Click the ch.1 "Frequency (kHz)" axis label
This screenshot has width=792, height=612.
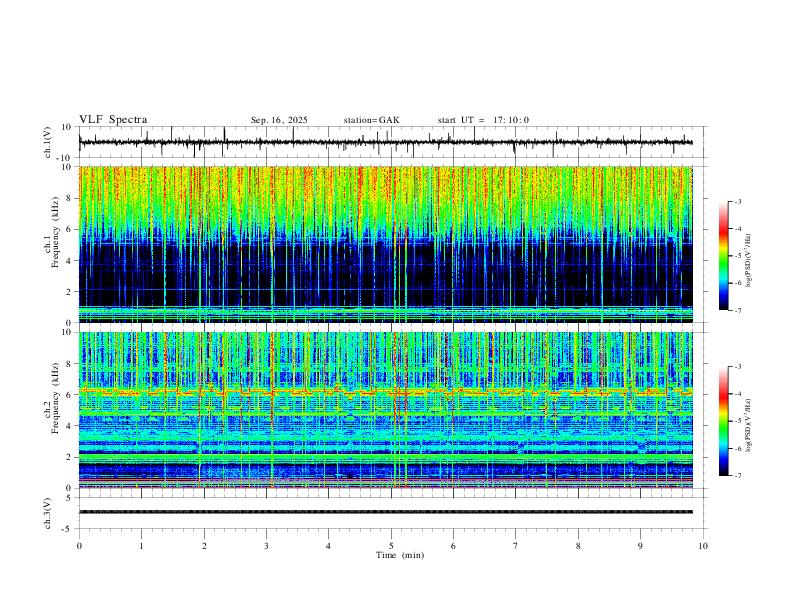54,233
